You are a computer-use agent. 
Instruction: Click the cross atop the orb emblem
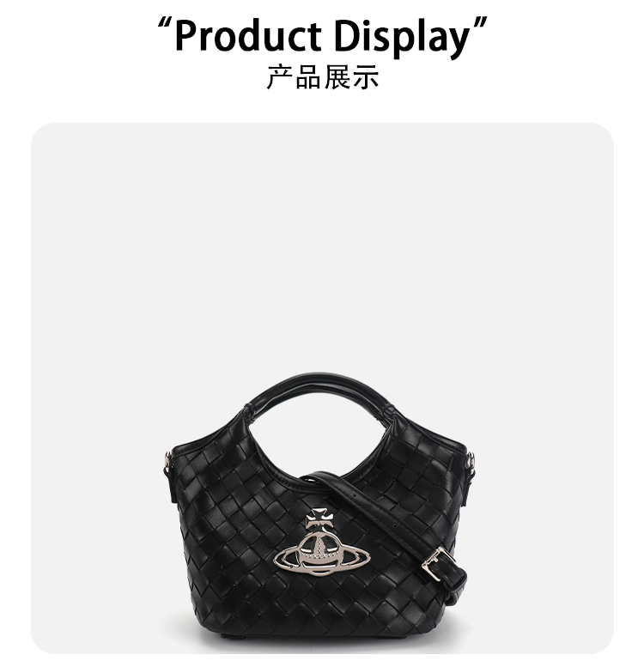(319, 519)
